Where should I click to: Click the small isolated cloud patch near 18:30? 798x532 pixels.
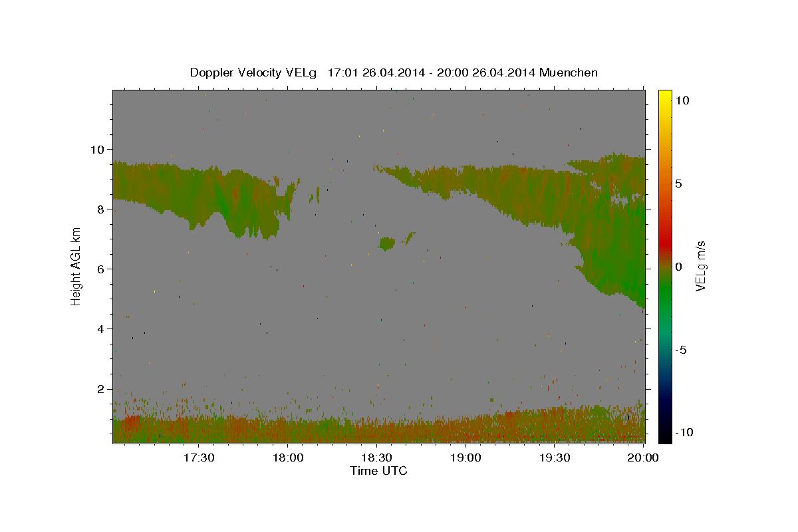pos(387,243)
